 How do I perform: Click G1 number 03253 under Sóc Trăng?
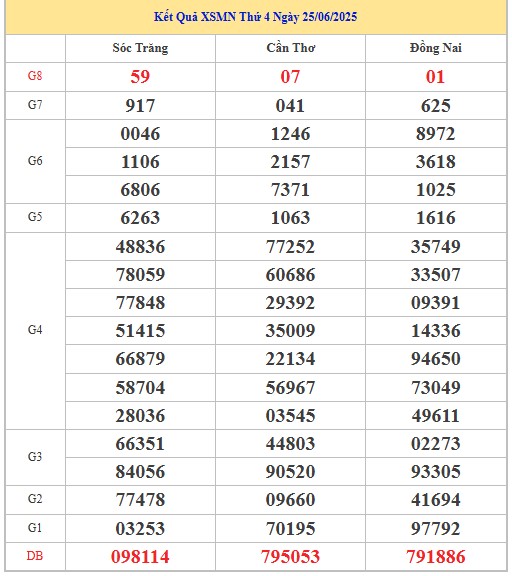point(140,529)
